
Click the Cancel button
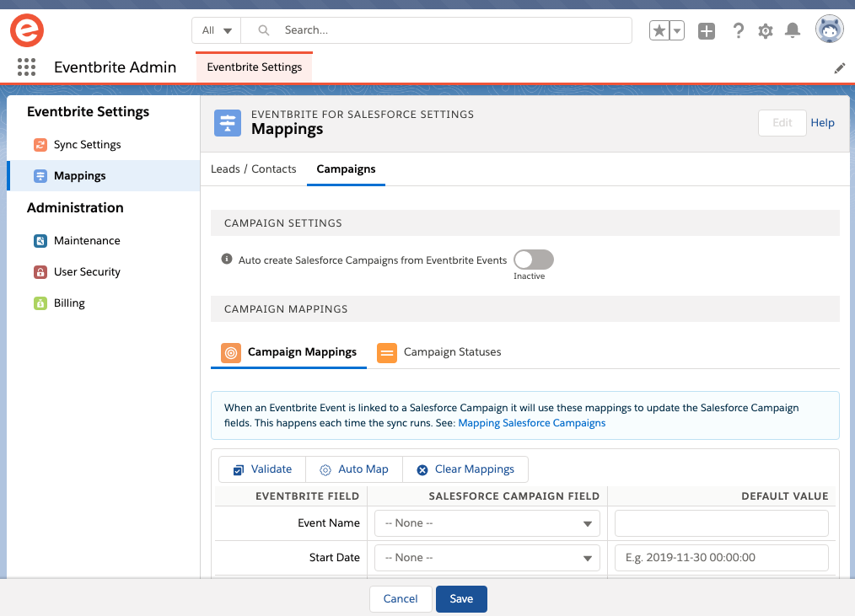pyautogui.click(x=401, y=598)
